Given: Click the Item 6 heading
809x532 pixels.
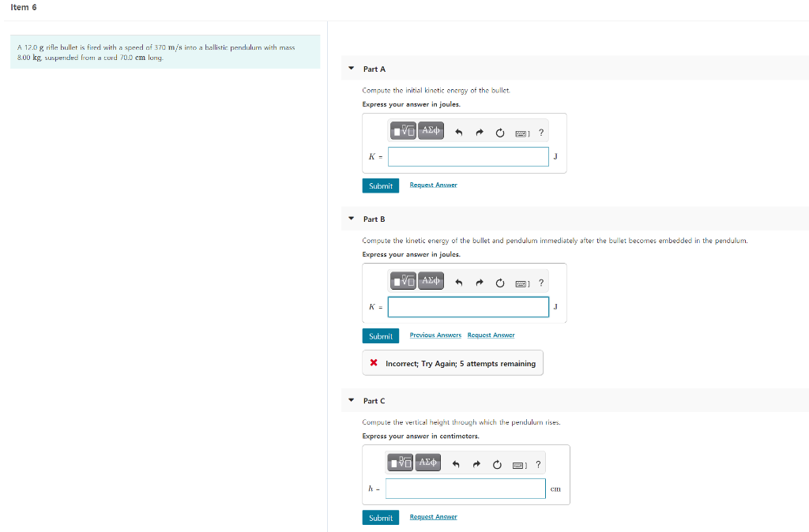Looking at the screenshot, I should click(24, 7).
